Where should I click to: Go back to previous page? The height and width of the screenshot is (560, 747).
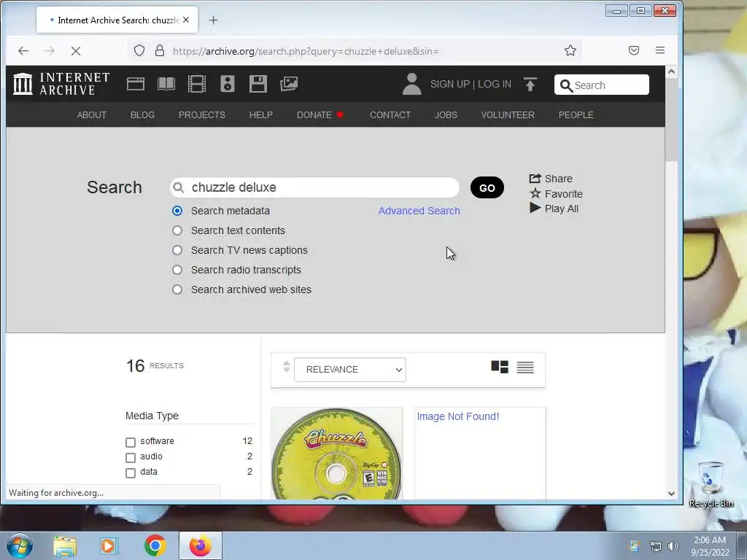tap(23, 51)
